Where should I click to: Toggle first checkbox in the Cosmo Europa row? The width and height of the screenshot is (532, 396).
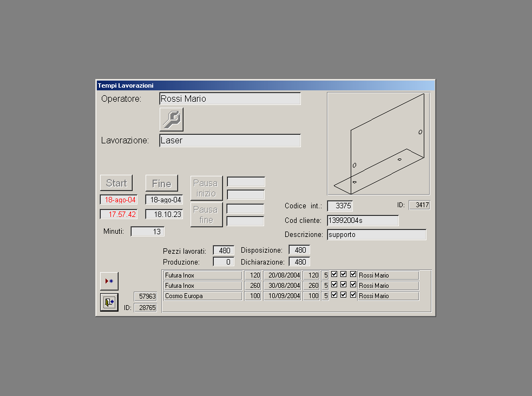(x=334, y=295)
